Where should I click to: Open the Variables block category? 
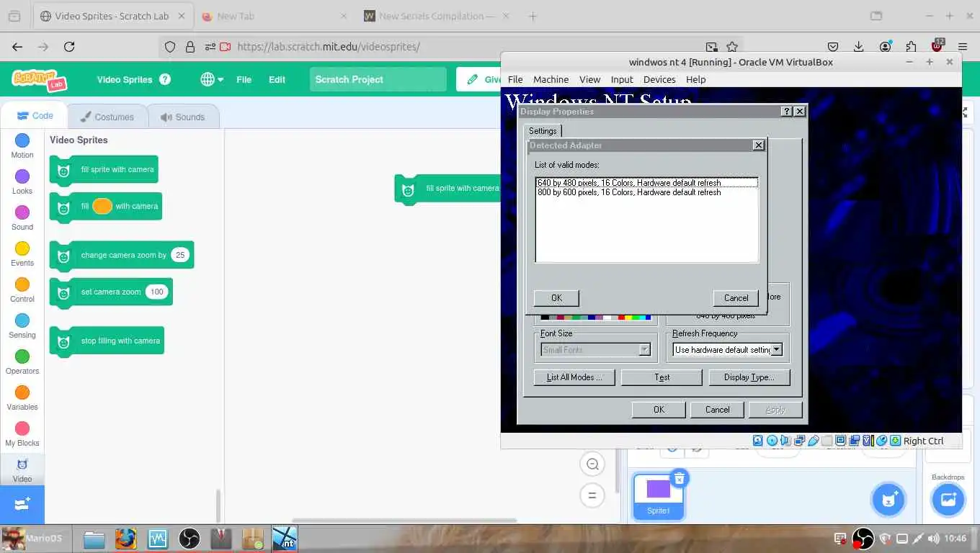22,392
